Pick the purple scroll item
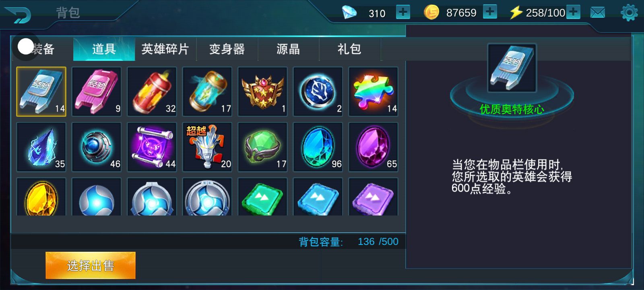644x290 pixels. click(x=152, y=147)
